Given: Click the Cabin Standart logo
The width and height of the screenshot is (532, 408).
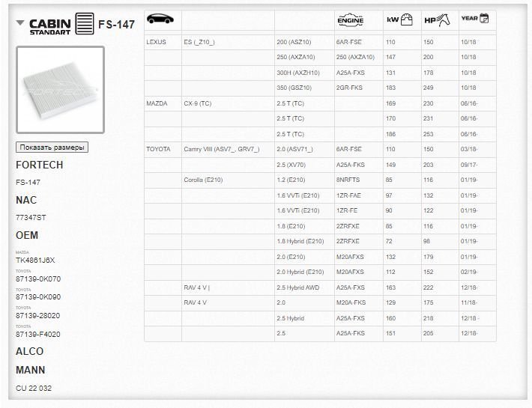Looking at the screenshot, I should click(50, 26).
